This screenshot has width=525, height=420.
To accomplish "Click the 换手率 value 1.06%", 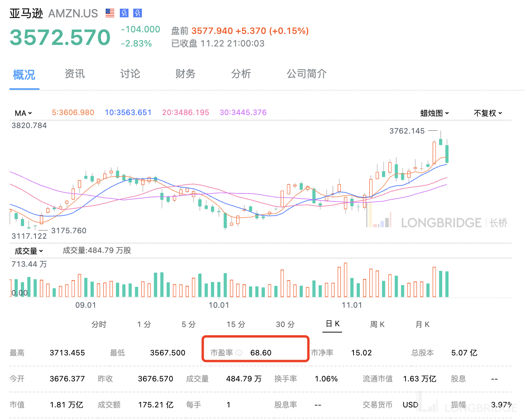I will 326,379.
